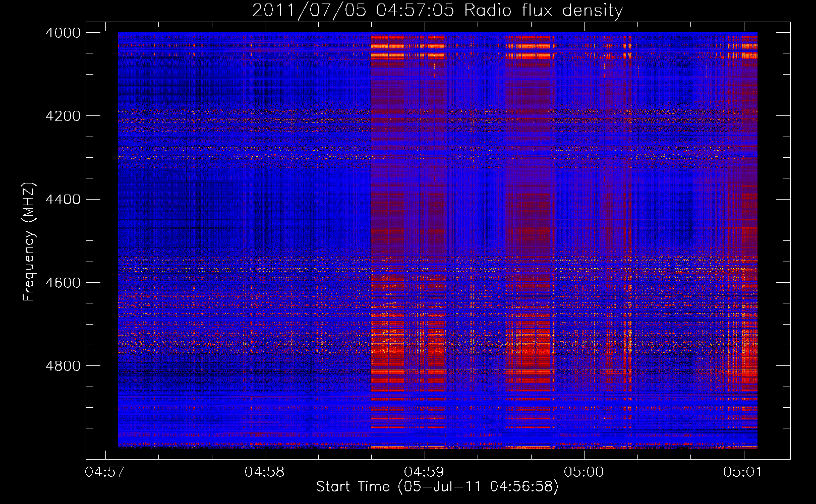Click the 4600 frequency axis label
This screenshot has height=504, width=816.
pos(63,282)
